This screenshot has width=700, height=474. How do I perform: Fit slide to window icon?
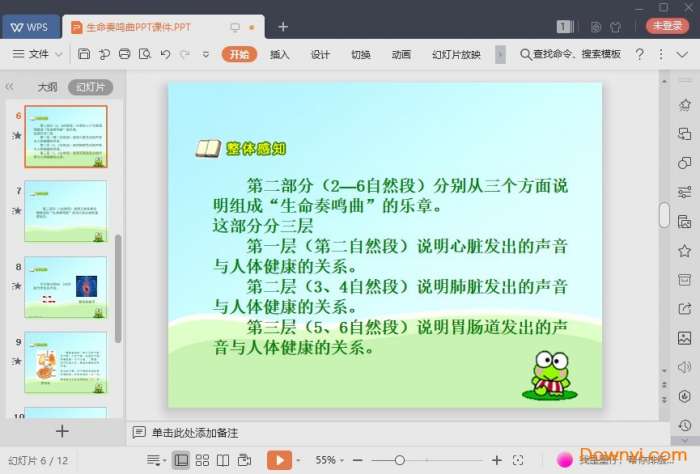518,460
